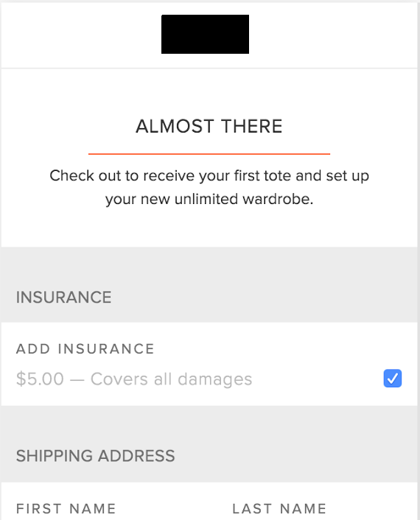Screen dimensions: 420x520
Task: Select the First Name field label
Action: pos(66,508)
